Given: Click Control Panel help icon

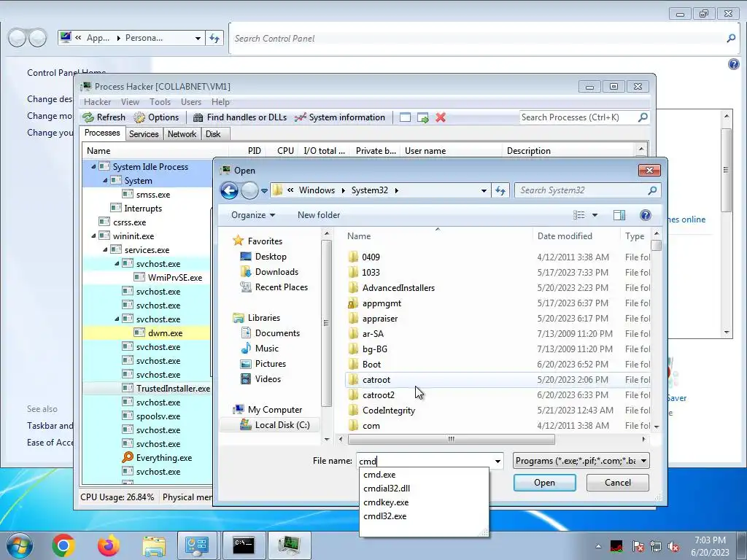Looking at the screenshot, I should pos(734,64).
